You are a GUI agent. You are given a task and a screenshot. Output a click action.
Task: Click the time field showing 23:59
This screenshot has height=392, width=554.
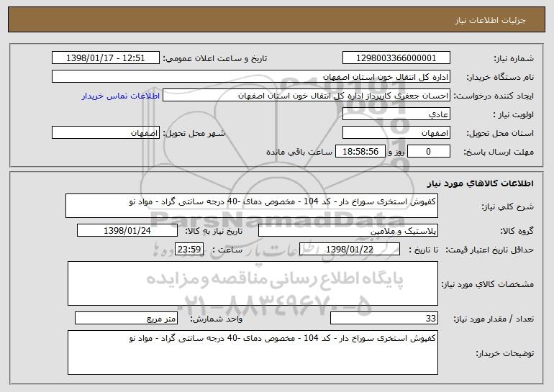[x=189, y=250]
